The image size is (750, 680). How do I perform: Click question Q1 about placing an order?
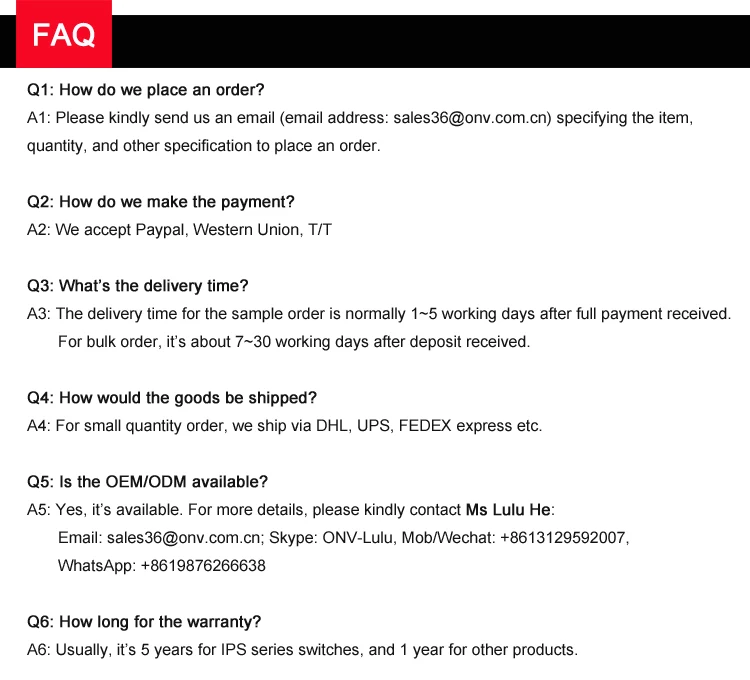point(145,90)
